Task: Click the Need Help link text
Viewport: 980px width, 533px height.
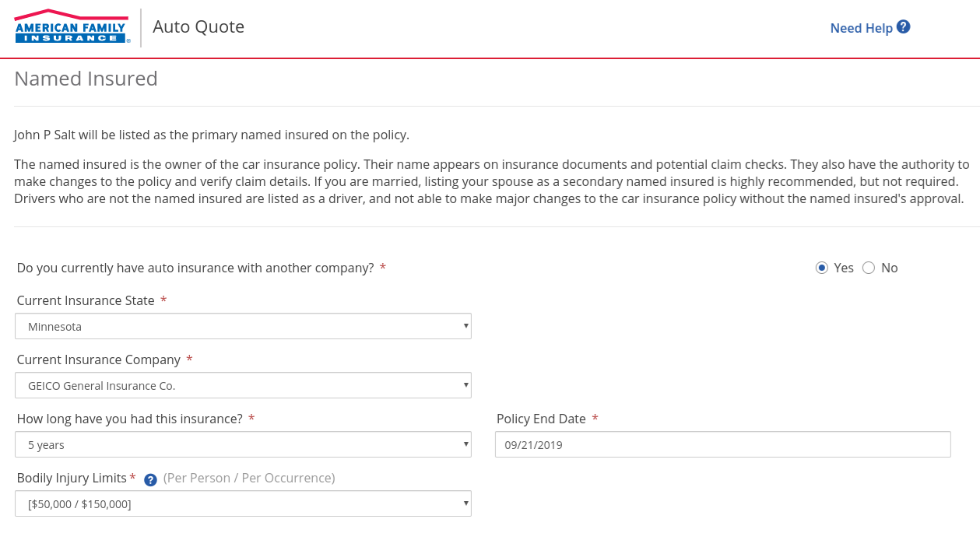Action: 861,28
